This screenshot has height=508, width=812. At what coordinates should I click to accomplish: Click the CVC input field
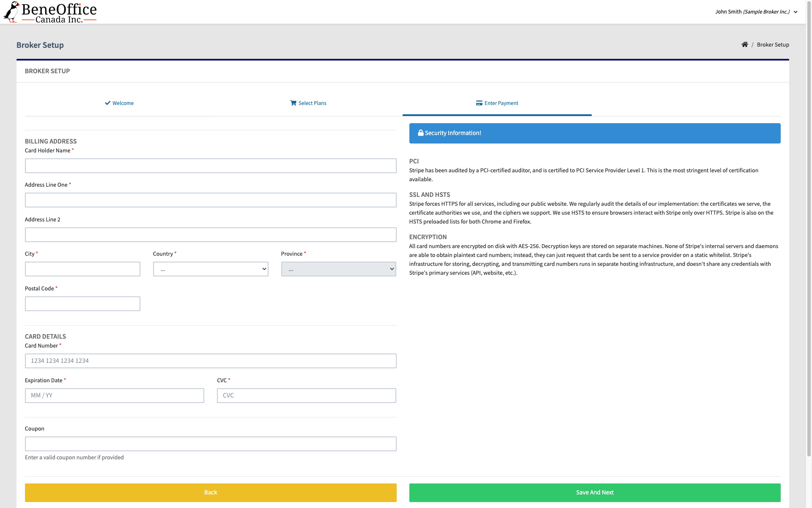[x=306, y=395]
